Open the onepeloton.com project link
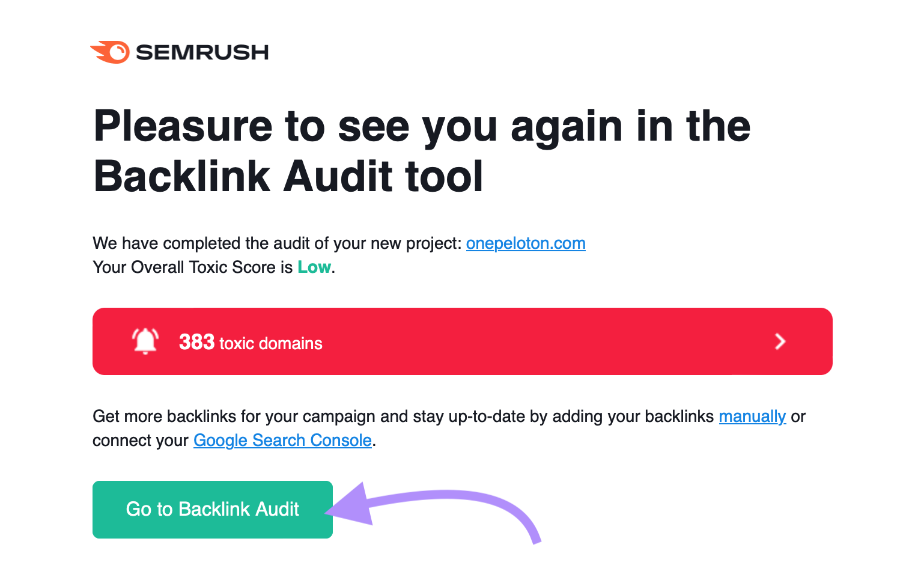924x577 pixels. click(526, 244)
